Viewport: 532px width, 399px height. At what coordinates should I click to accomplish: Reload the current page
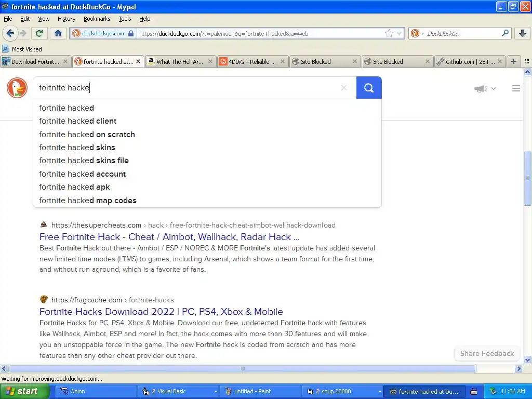(x=39, y=33)
